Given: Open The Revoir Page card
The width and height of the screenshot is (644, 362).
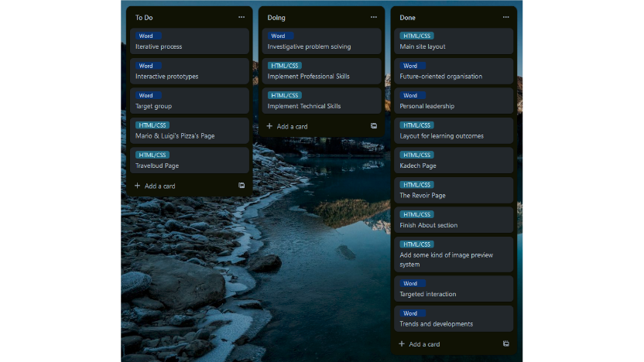Looking at the screenshot, I should (x=454, y=190).
